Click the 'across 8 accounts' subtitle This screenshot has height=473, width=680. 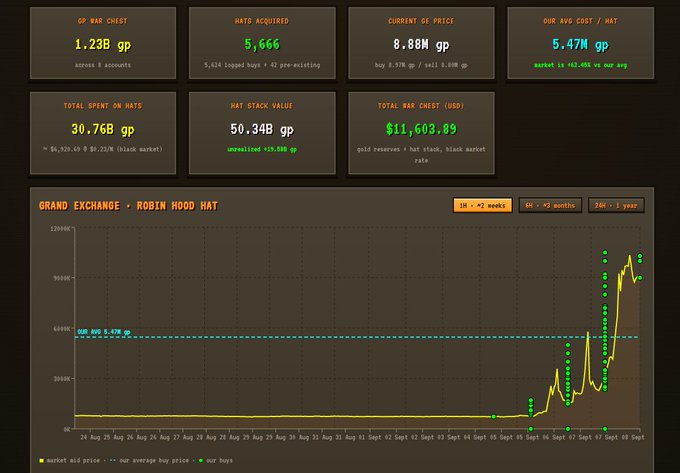[103, 65]
